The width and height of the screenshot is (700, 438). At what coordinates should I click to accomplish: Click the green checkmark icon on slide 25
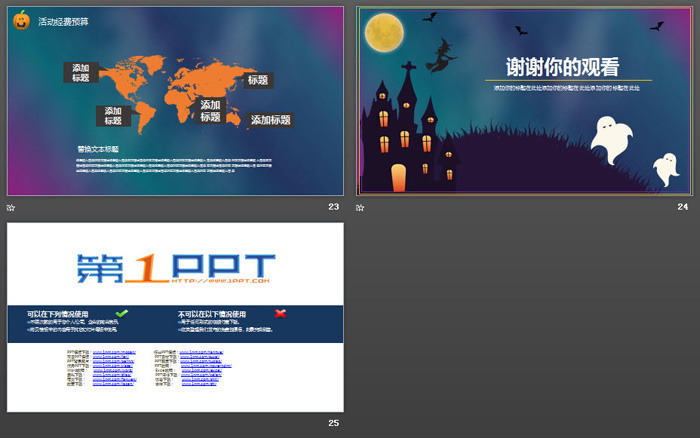click(x=122, y=313)
